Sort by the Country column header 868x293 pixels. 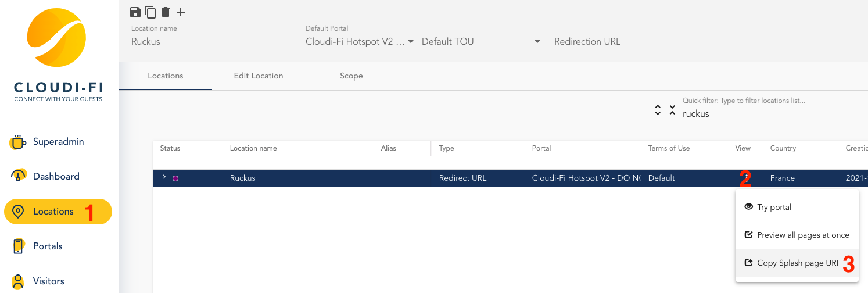click(x=783, y=148)
